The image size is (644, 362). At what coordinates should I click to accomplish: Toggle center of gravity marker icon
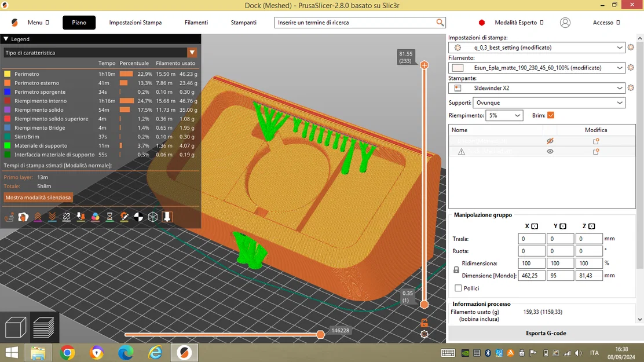point(138,217)
